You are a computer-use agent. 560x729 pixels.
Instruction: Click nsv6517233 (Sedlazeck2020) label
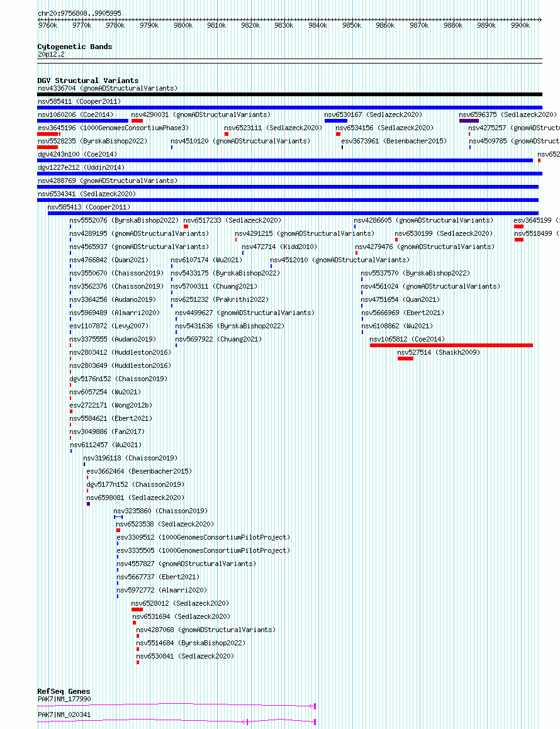[x=233, y=220]
